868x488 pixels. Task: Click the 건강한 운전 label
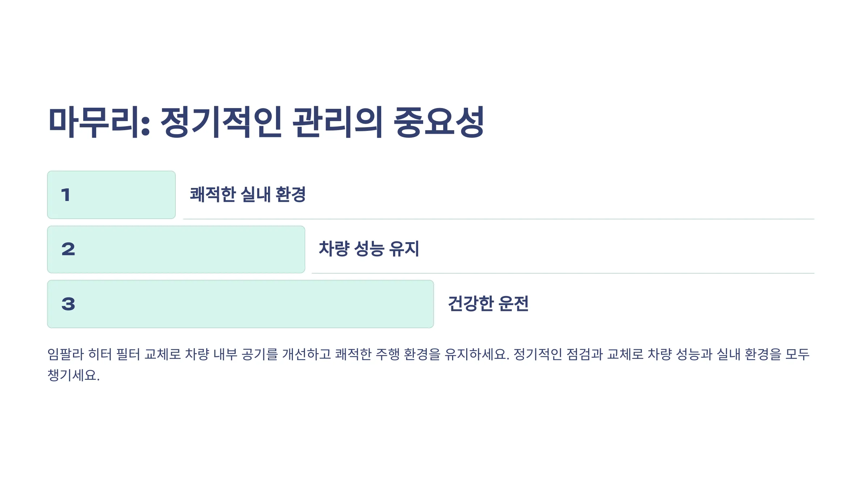click(x=488, y=303)
